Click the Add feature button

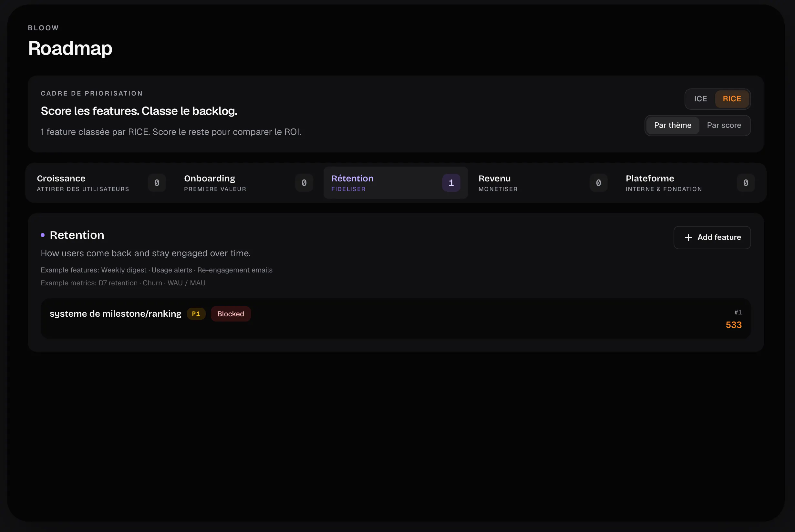(712, 238)
